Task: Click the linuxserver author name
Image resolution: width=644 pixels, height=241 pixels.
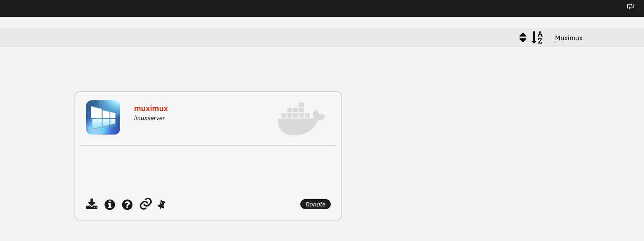Action: (x=149, y=118)
